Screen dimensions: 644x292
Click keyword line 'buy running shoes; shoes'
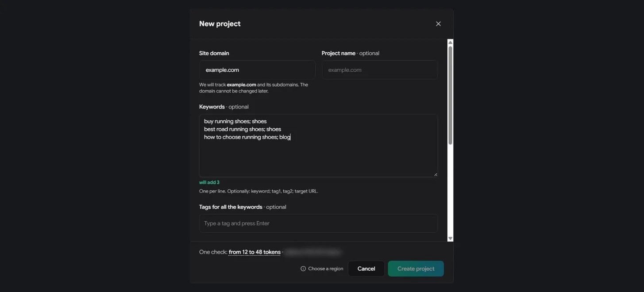[235, 121]
